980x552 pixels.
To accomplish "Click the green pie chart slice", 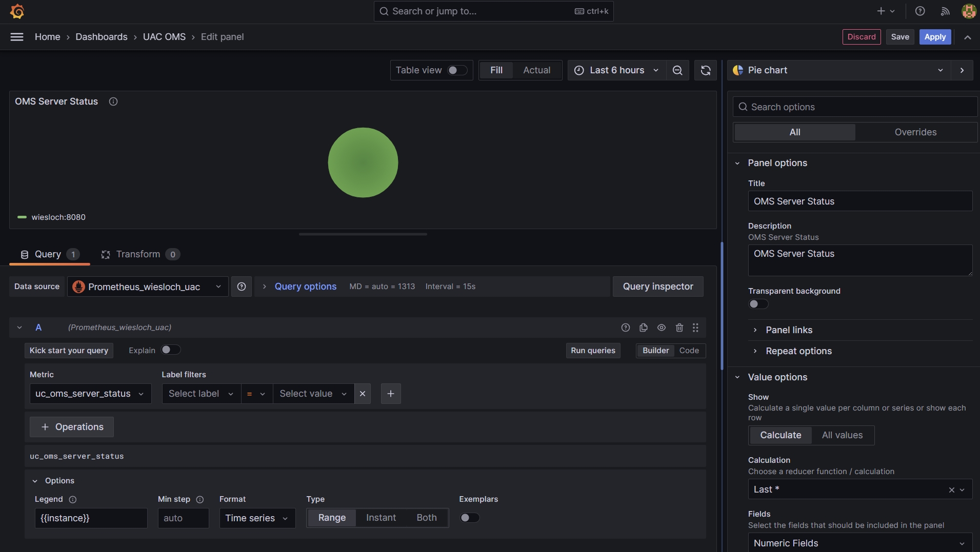I will (x=363, y=162).
